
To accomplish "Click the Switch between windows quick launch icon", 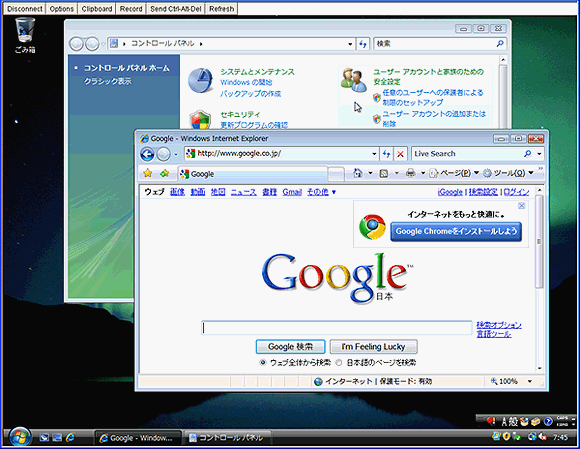I will click(57, 438).
